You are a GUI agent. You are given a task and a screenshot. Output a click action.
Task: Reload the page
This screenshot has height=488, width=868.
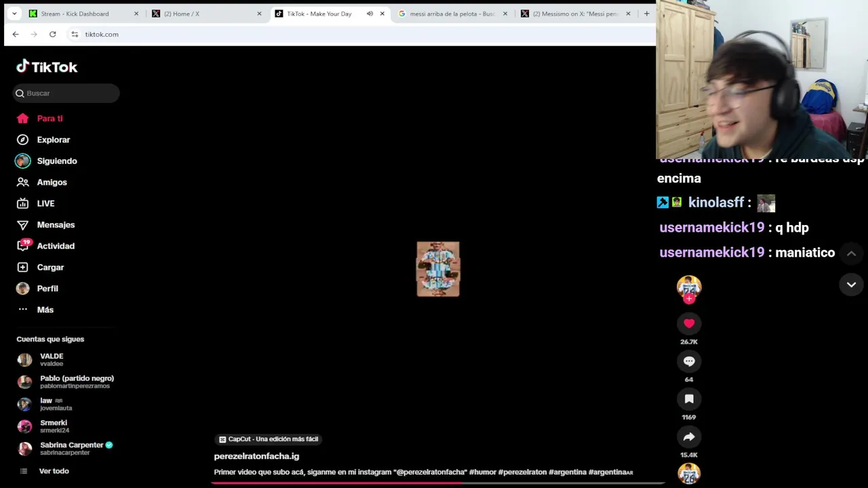(52, 34)
